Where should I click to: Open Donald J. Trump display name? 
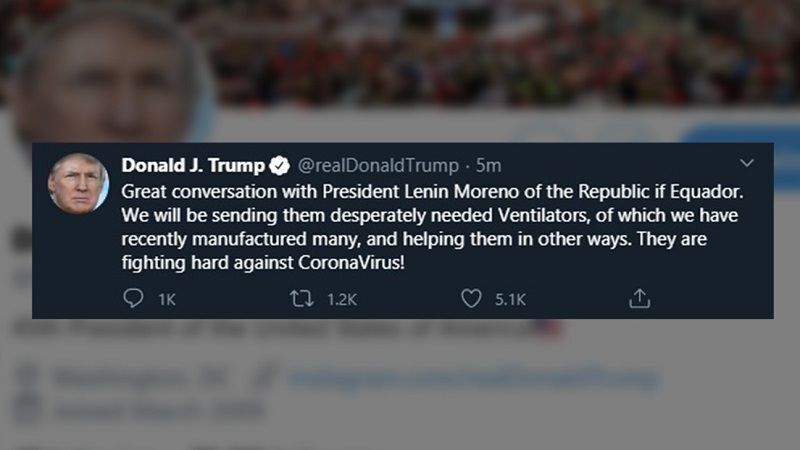point(193,165)
